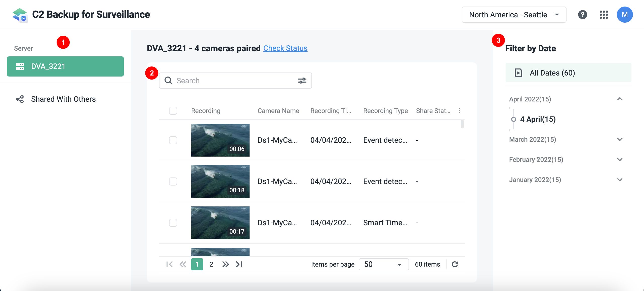
Task: Open the Help question mark icon
Action: (583, 15)
